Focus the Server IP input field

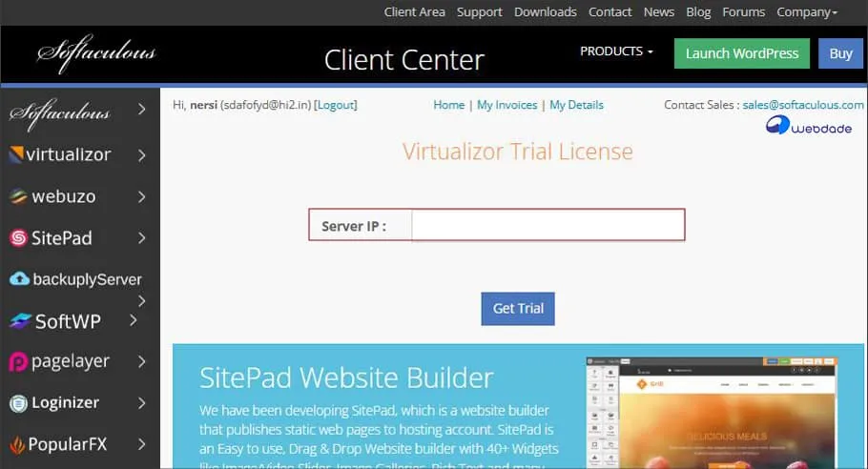tap(548, 226)
